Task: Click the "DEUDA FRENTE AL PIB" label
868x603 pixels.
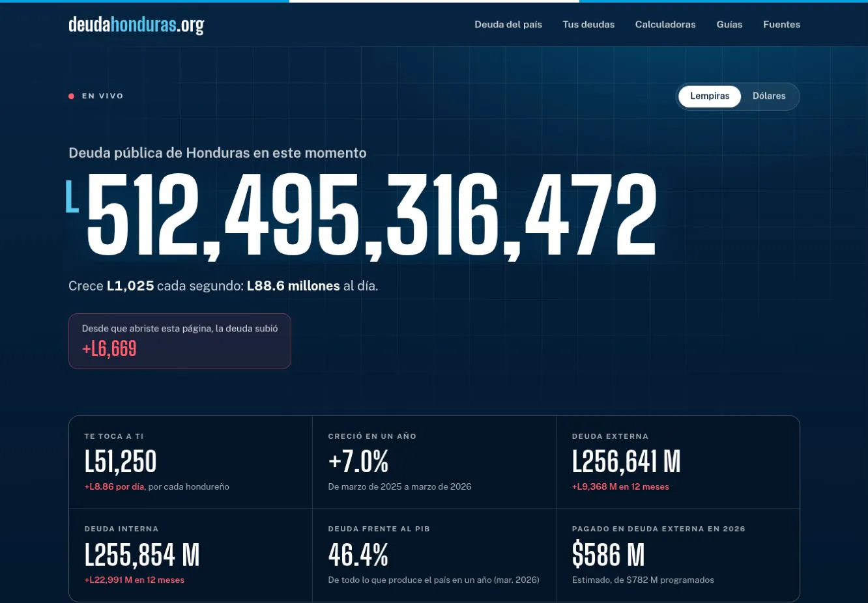Action: click(379, 529)
